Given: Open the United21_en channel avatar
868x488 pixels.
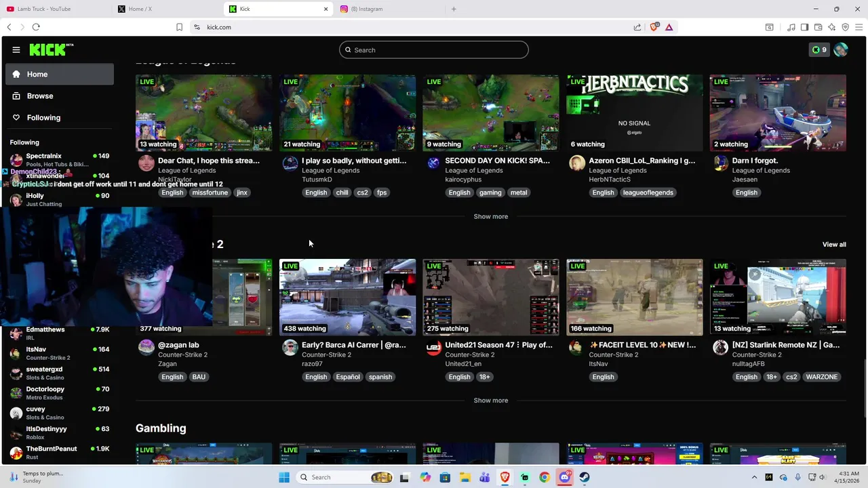Looking at the screenshot, I should (x=433, y=348).
